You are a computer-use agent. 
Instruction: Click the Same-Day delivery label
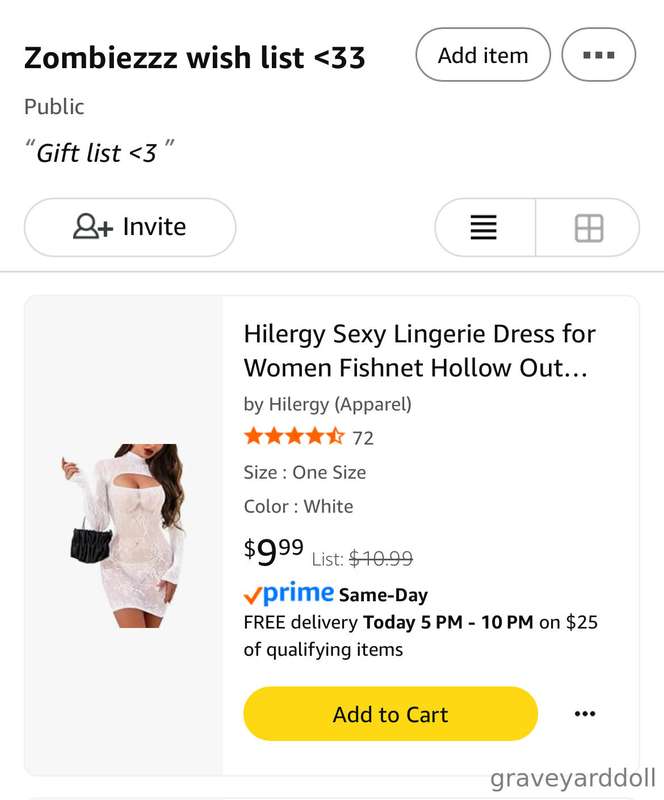pyautogui.click(x=383, y=595)
